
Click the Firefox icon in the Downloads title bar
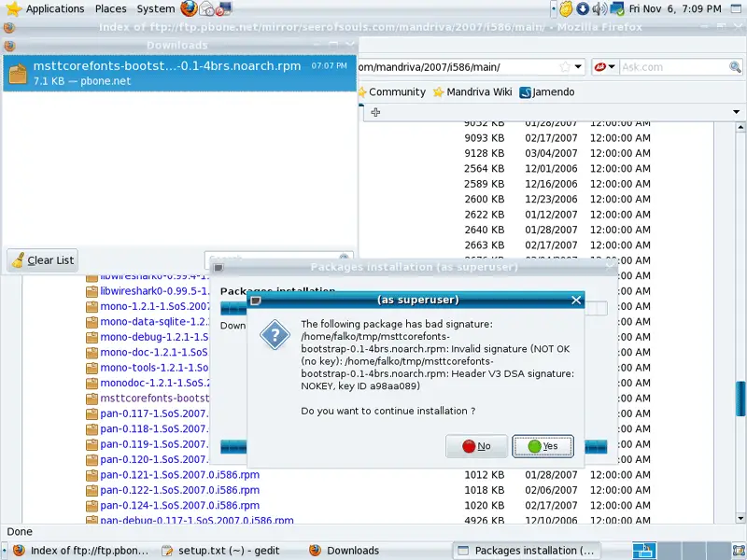pos(9,46)
